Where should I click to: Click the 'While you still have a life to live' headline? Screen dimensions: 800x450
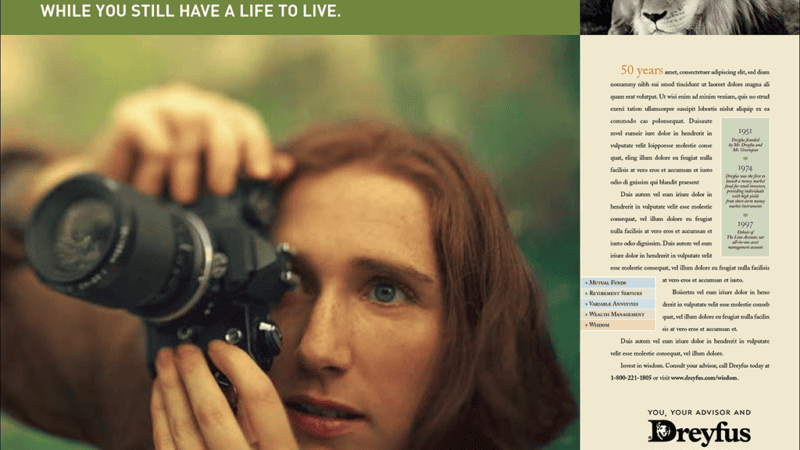pyautogui.click(x=190, y=11)
